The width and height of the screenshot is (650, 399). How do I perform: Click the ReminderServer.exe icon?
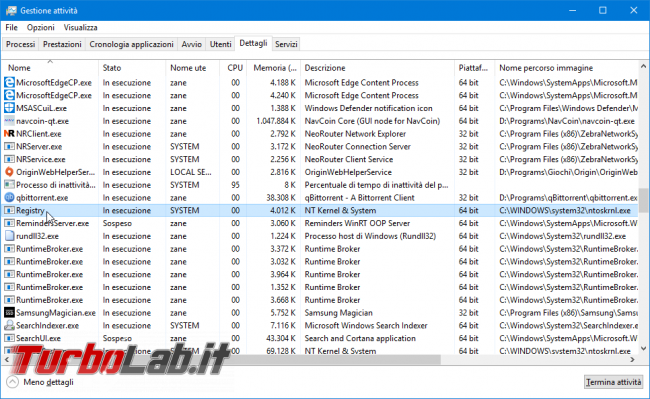pyautogui.click(x=9, y=223)
